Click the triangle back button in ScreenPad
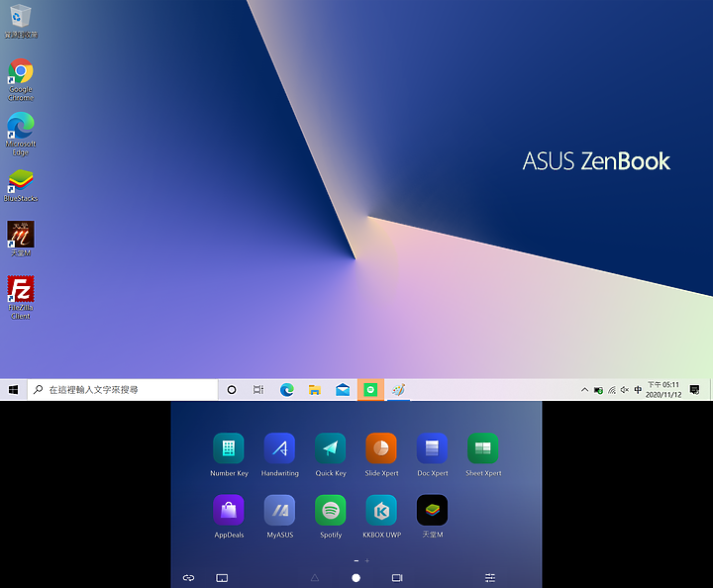This screenshot has width=713, height=588. [315, 577]
